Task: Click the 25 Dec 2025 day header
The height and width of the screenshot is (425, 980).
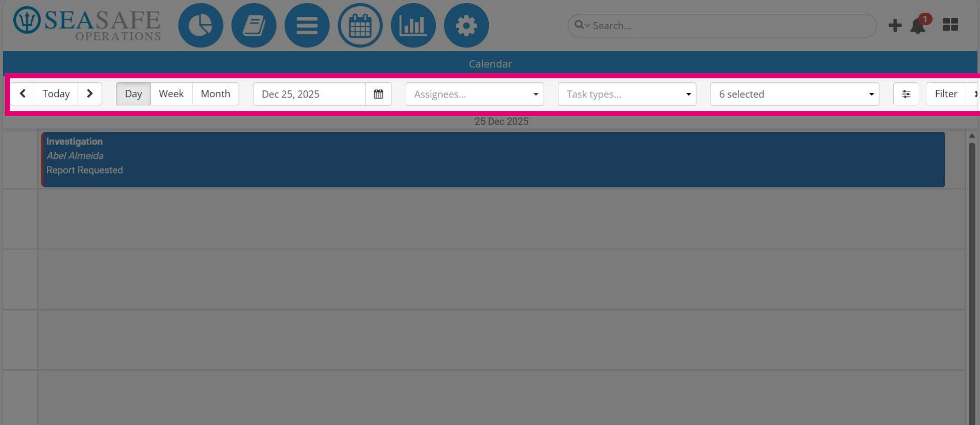Action: pos(501,122)
